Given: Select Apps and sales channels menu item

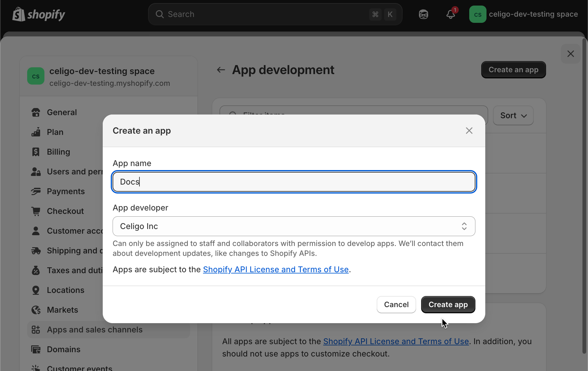Looking at the screenshot, I should click(x=94, y=330).
